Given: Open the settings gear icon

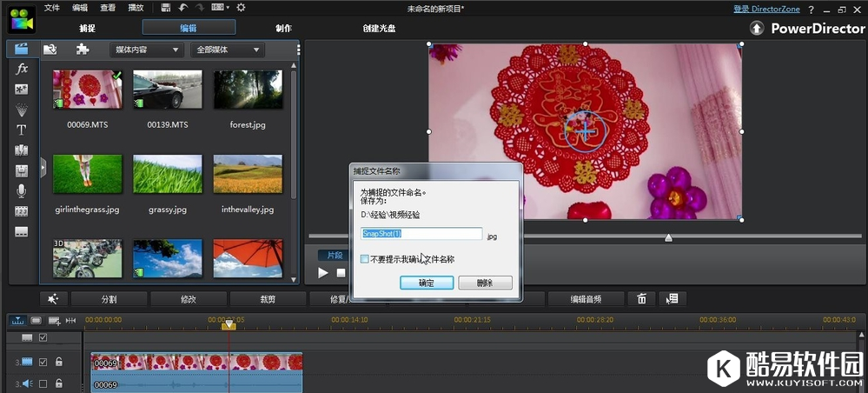Looking at the screenshot, I should tap(241, 8).
